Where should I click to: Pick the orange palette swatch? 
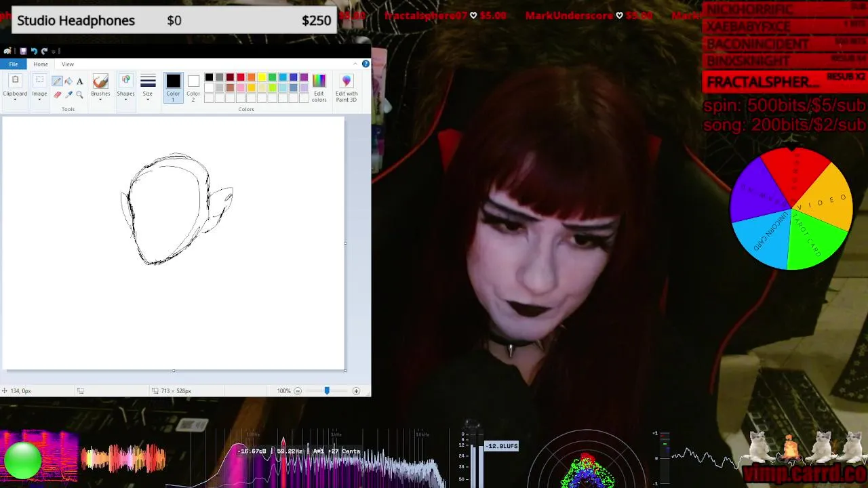251,77
